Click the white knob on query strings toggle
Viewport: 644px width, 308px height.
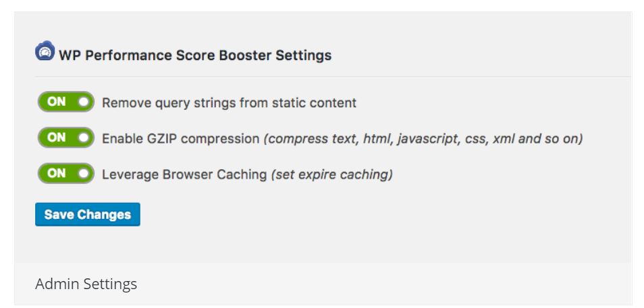pyautogui.click(x=84, y=102)
